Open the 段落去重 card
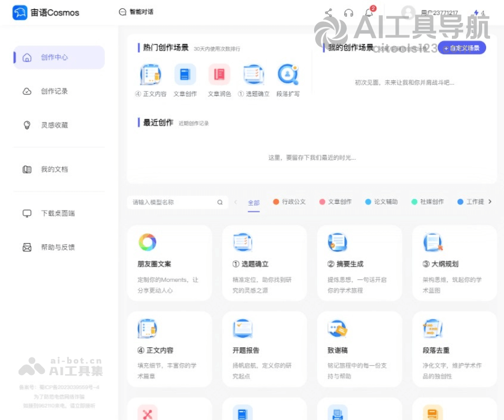Viewport: 504px width, 420px height. point(455,349)
